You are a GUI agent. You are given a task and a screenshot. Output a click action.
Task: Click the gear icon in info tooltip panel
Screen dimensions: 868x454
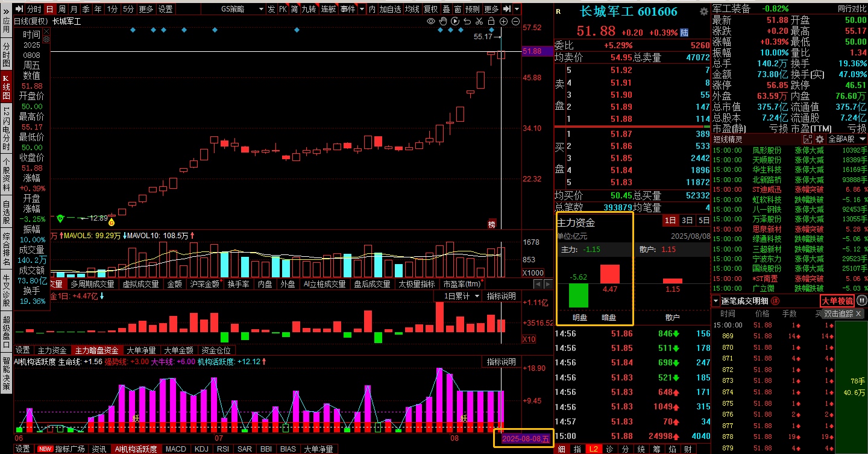[46, 39]
